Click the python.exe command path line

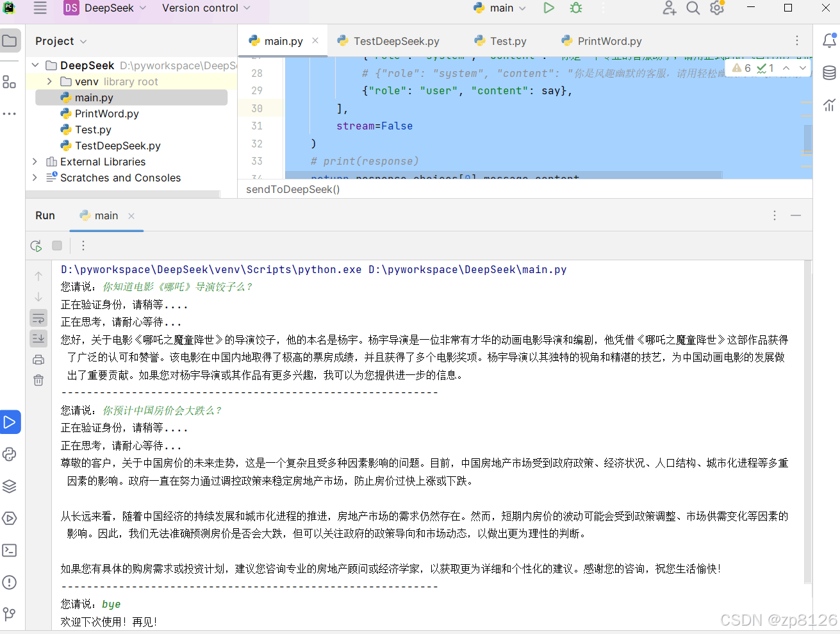[x=314, y=269]
